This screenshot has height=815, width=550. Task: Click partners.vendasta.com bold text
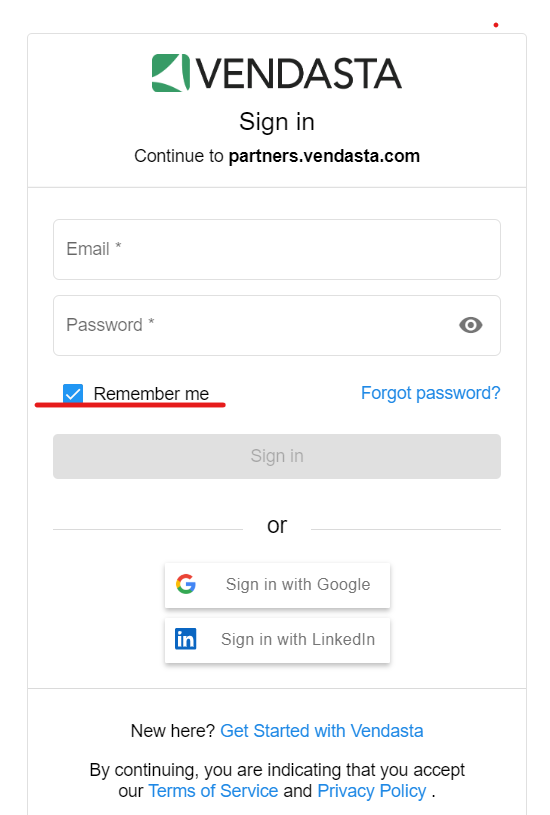[x=324, y=156]
